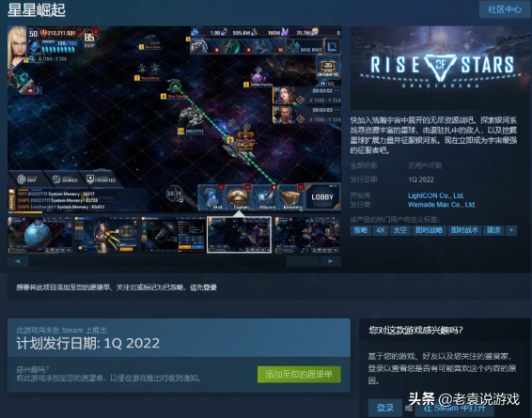Viewport: 532px width, 418px height.
Task: Click the 星星崛起 page title
Action: pyautogui.click(x=37, y=9)
